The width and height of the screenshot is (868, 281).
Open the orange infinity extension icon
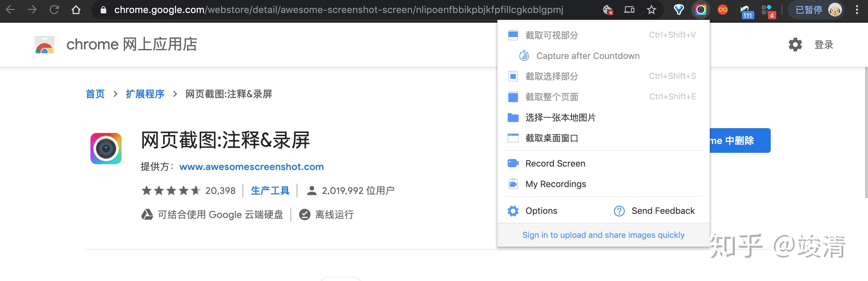(722, 10)
